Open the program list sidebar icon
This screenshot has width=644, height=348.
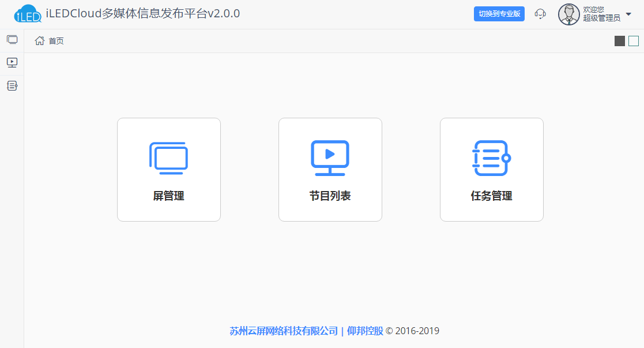click(x=12, y=63)
